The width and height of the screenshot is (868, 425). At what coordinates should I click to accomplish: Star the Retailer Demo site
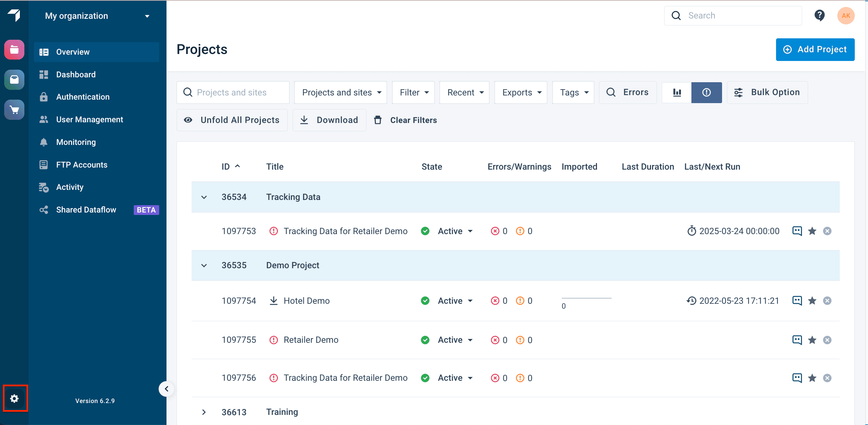pyautogui.click(x=812, y=340)
